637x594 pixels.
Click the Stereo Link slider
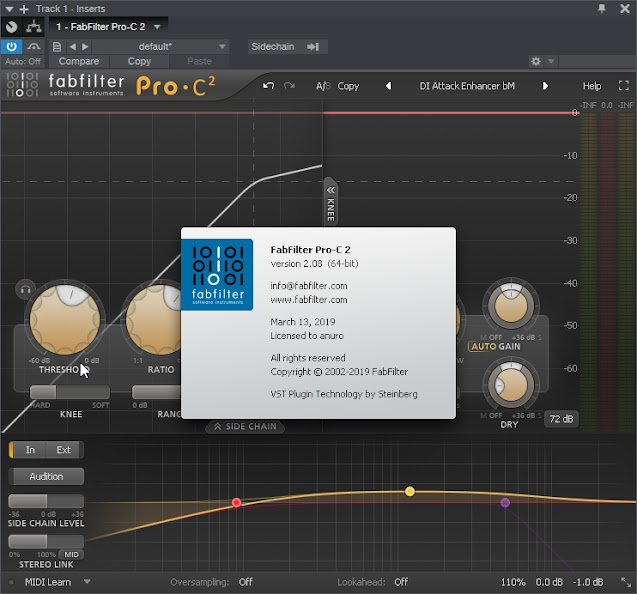pyautogui.click(x=46, y=541)
